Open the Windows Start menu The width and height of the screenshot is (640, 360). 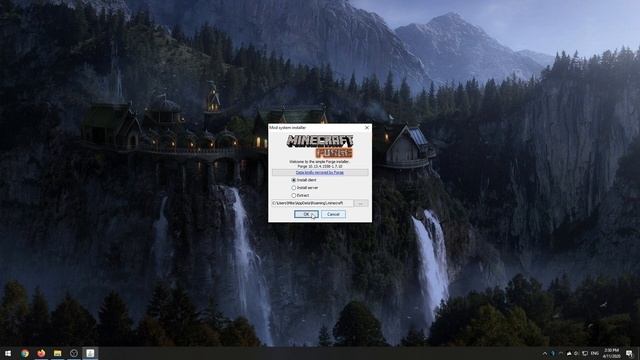pyautogui.click(x=8, y=353)
